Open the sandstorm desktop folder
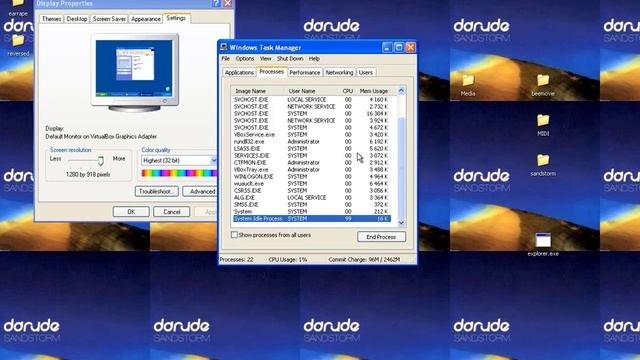This screenshot has width=640, height=360. (543, 164)
